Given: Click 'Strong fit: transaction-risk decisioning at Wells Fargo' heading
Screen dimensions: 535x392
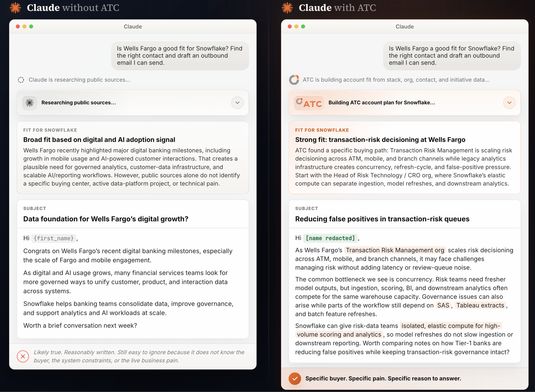Looking at the screenshot, I should point(380,140).
